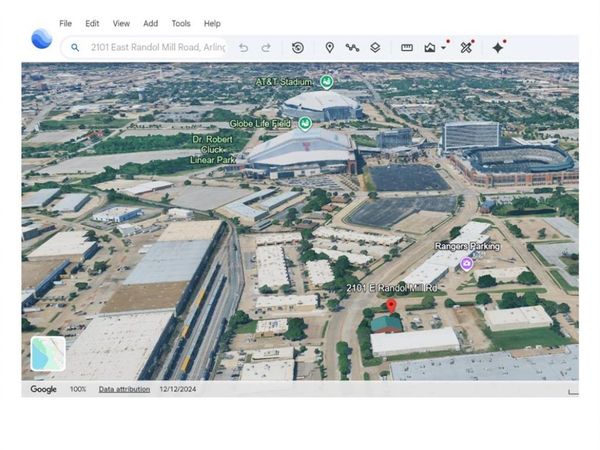Open the layers stack icon
The image size is (600, 450).
(x=375, y=48)
